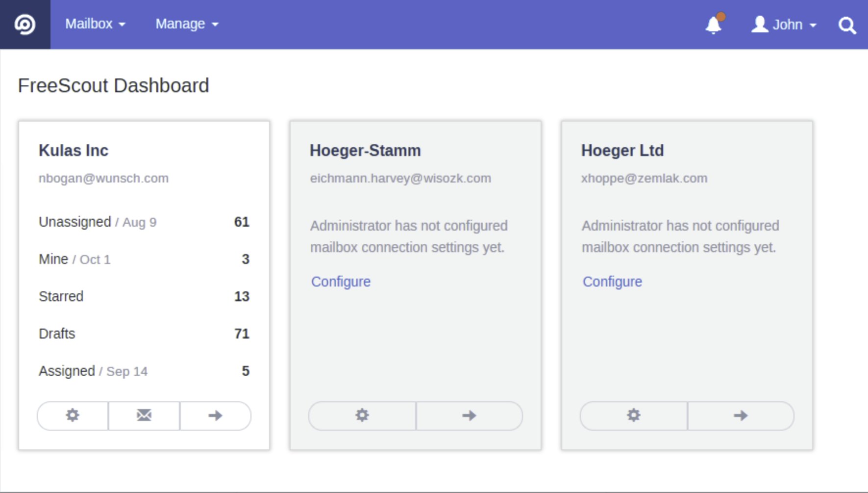Open the arrow icon for Kulas Inc mailbox
This screenshot has width=868, height=493.
click(215, 415)
